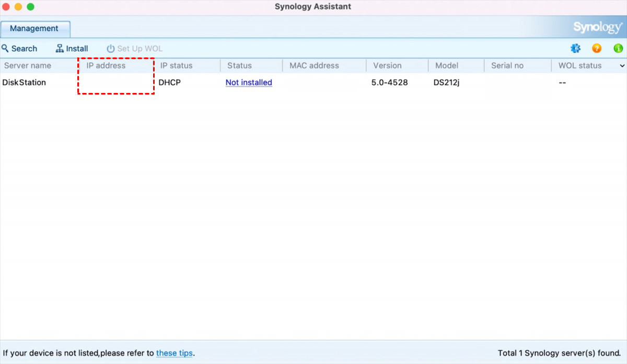This screenshot has width=627, height=364.
Task: Sort by Model column header
Action: click(447, 66)
